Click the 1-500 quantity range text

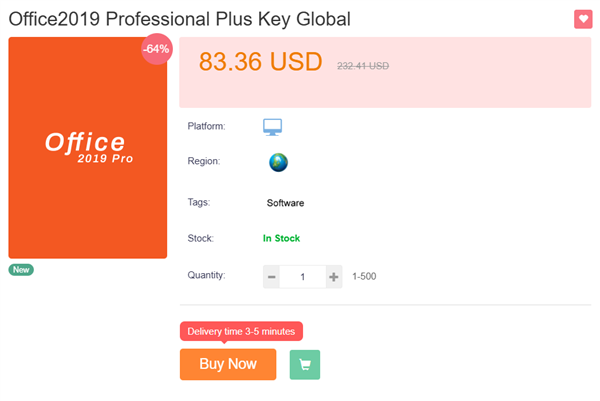pyautogui.click(x=364, y=277)
